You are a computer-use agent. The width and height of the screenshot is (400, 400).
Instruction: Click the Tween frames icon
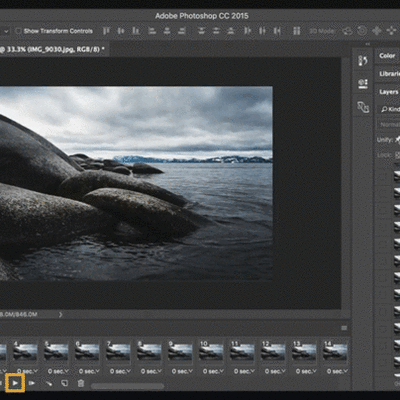pos(49,383)
